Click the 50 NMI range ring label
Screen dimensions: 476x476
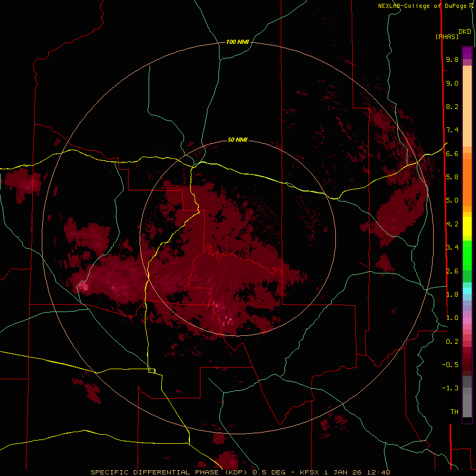pos(237,140)
